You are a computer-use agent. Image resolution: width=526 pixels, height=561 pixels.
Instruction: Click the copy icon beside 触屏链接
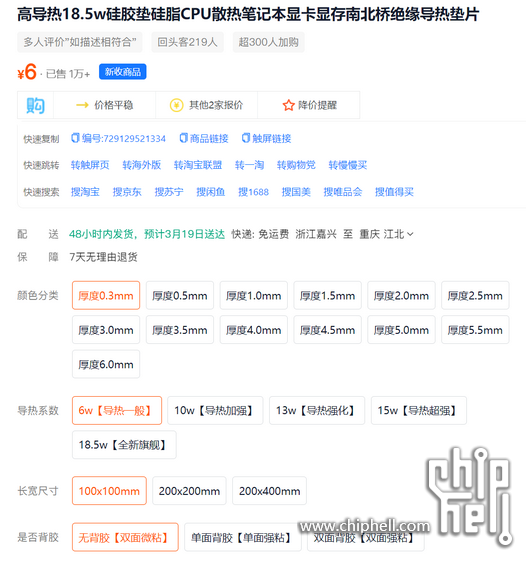pos(246,138)
